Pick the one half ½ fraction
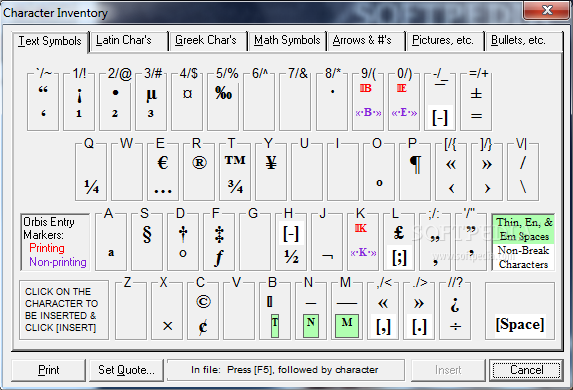This screenshot has height=390, width=573. (291, 257)
